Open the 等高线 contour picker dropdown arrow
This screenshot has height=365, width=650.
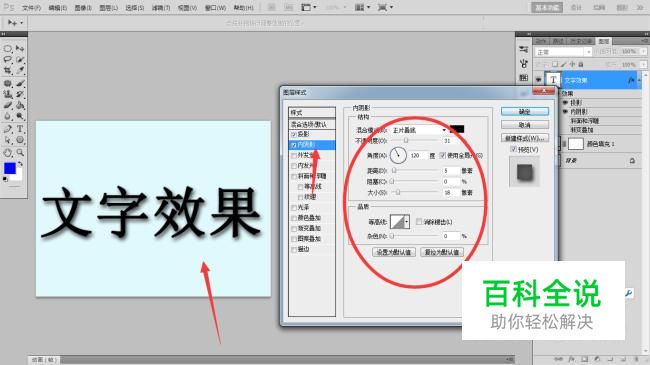(407, 222)
